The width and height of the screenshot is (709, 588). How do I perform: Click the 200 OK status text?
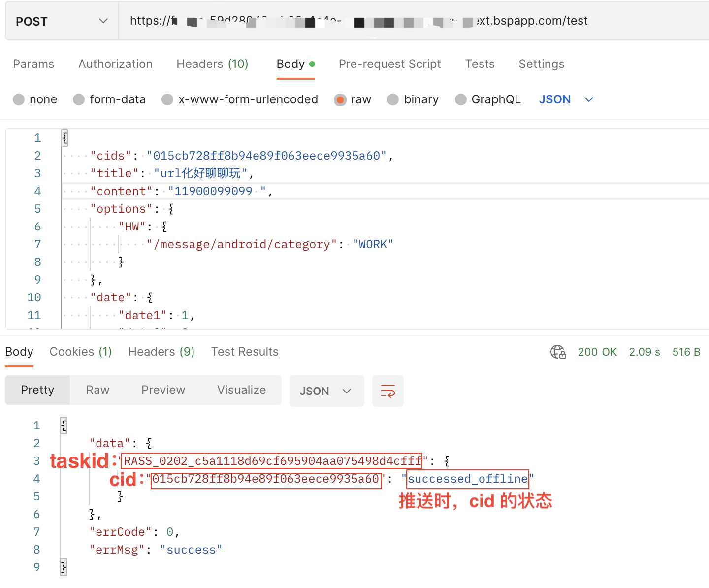tap(597, 352)
